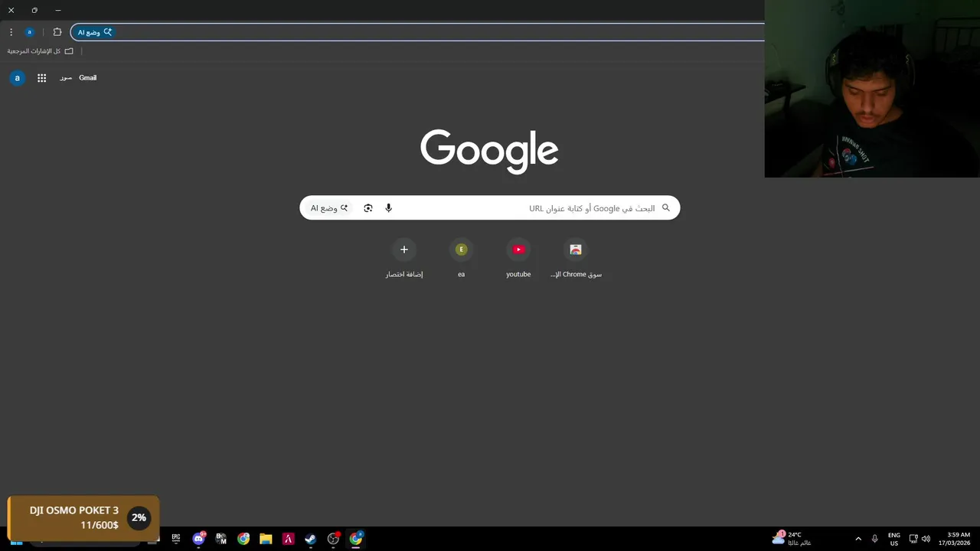Open the Google account avatar on the page
Image resolution: width=980 pixels, height=551 pixels.
pyautogui.click(x=17, y=78)
